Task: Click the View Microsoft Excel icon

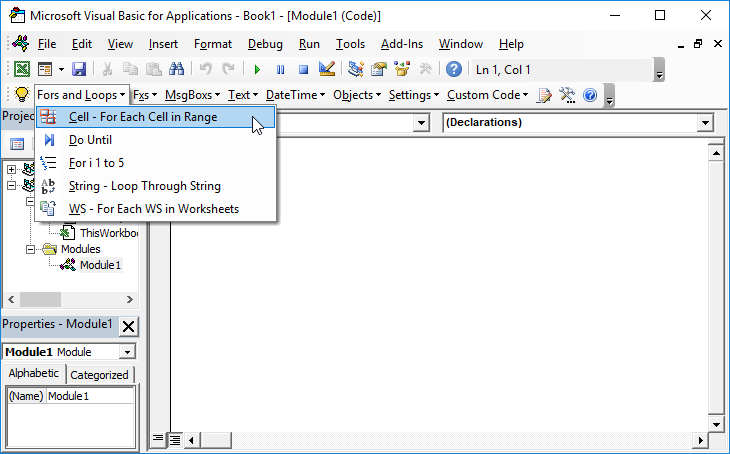Action: click(21, 69)
